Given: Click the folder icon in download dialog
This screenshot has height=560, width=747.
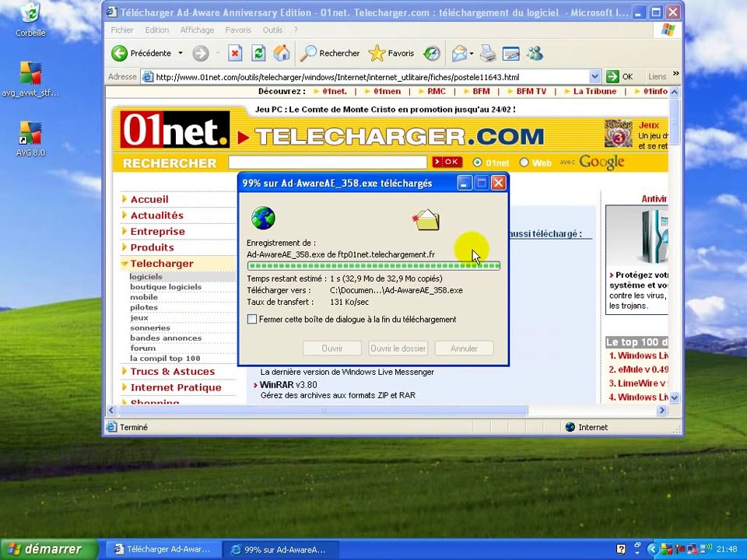Looking at the screenshot, I should [x=426, y=220].
